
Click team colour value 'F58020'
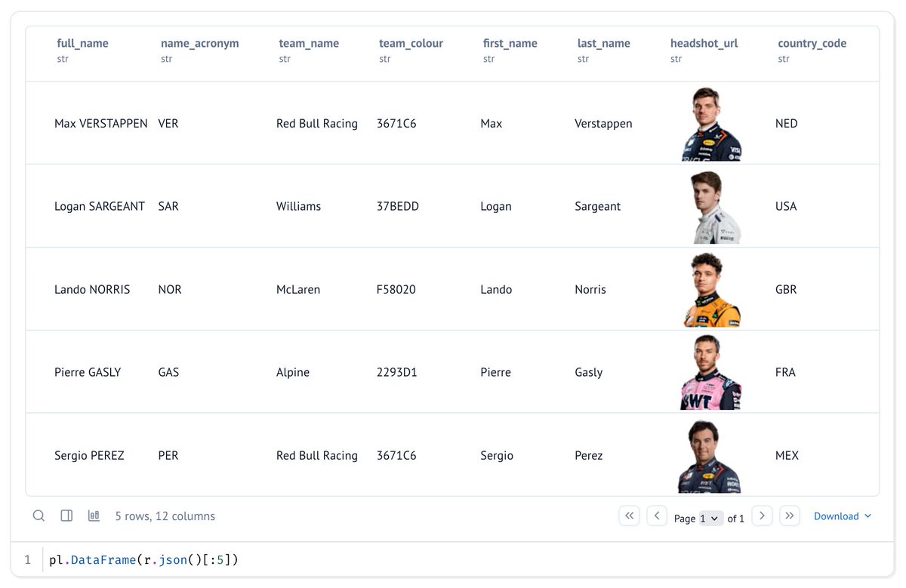pyautogui.click(x=396, y=289)
